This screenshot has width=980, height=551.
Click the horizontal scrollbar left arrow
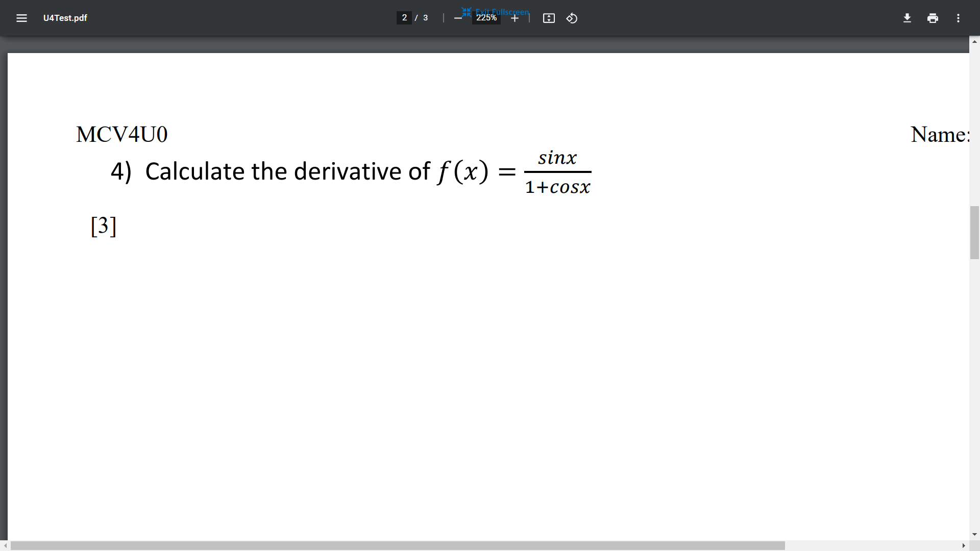coord(5,546)
